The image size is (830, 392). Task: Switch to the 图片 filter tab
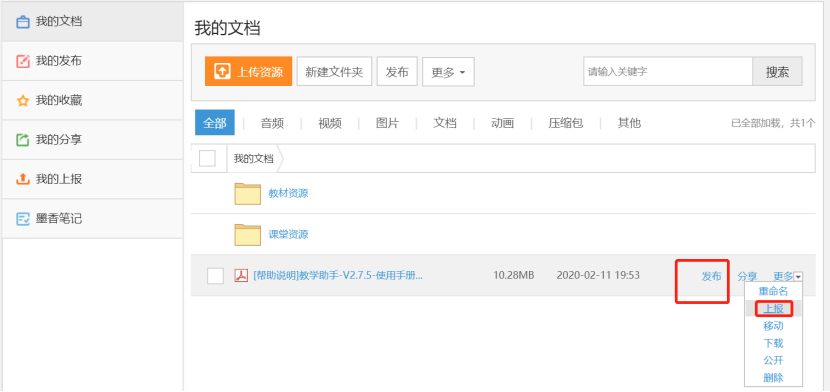387,124
